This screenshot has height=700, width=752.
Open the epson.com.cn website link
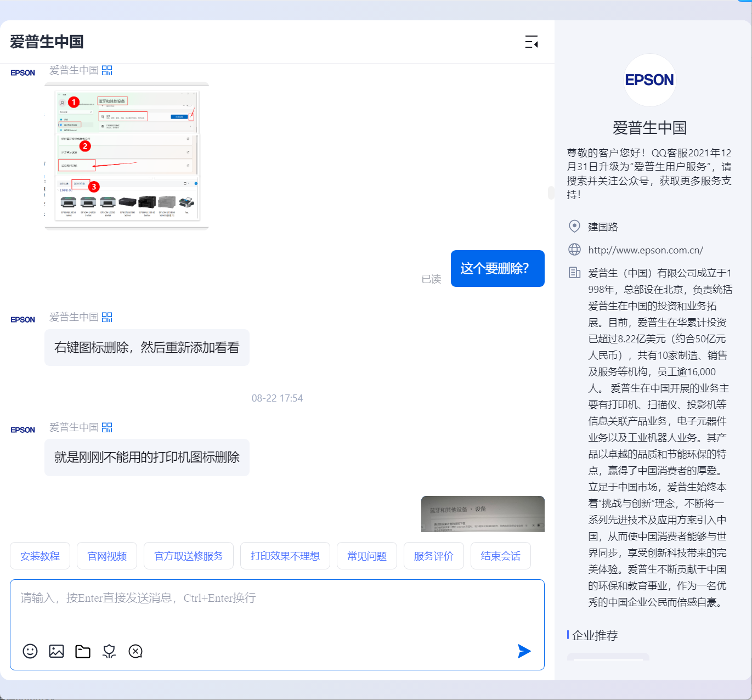(646, 250)
